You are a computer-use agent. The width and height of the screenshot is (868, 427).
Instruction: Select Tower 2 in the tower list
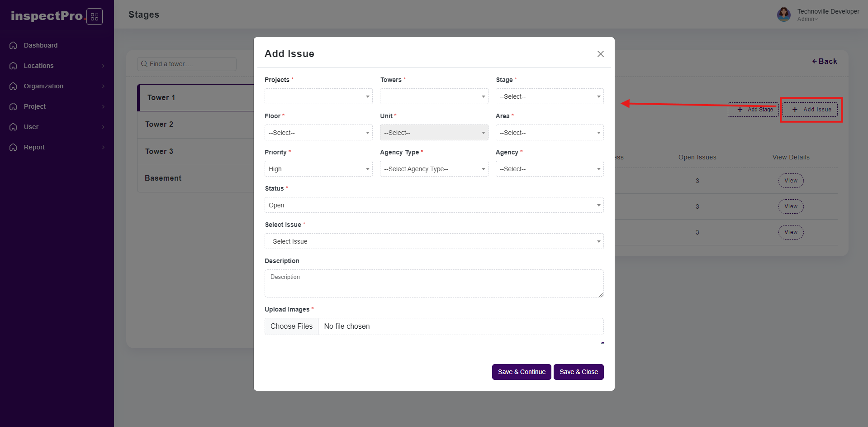pos(159,124)
